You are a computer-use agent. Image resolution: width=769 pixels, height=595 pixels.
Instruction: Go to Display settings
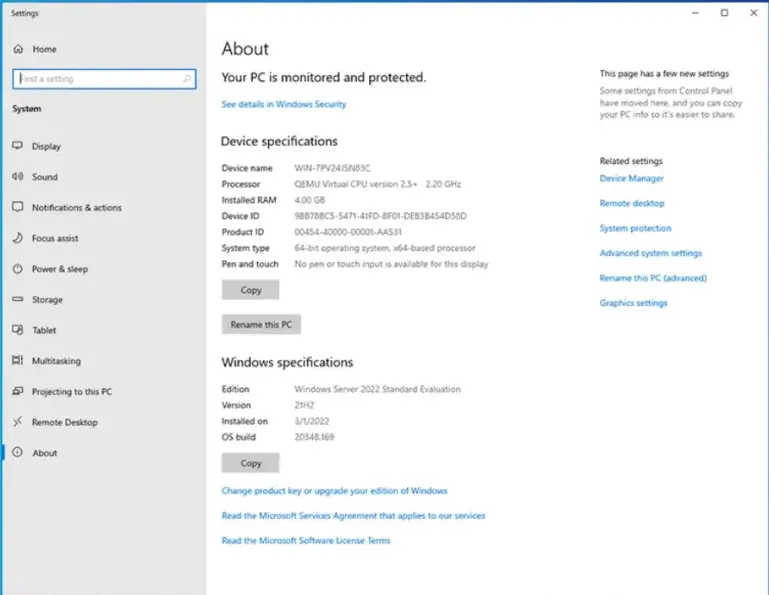coord(47,146)
